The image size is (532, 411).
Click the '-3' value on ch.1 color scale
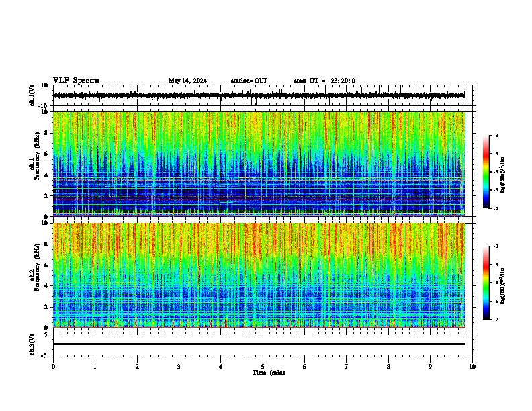coord(496,135)
